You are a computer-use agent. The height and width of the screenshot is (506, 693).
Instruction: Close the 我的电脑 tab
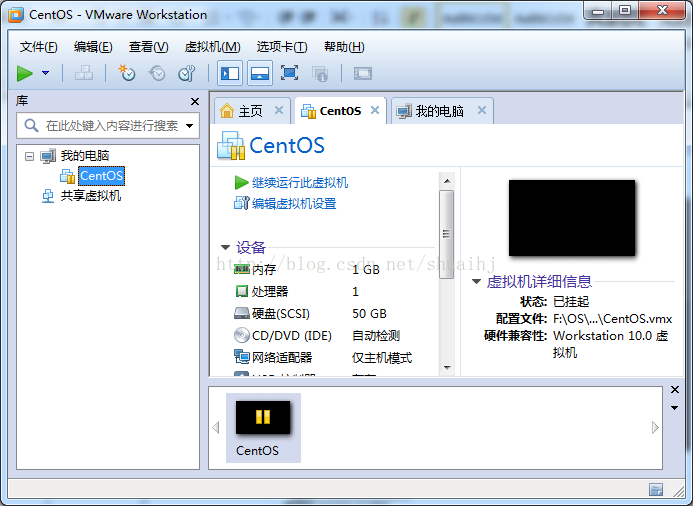click(482, 110)
